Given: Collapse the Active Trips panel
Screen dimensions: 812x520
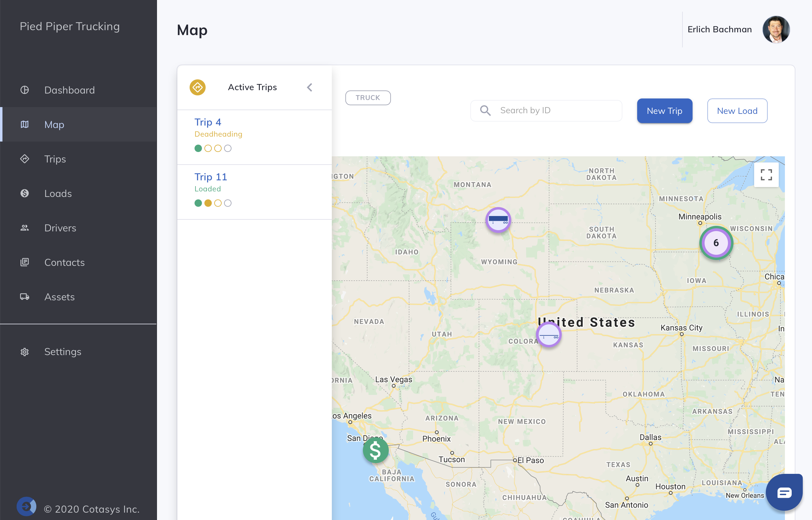Looking at the screenshot, I should [x=309, y=87].
